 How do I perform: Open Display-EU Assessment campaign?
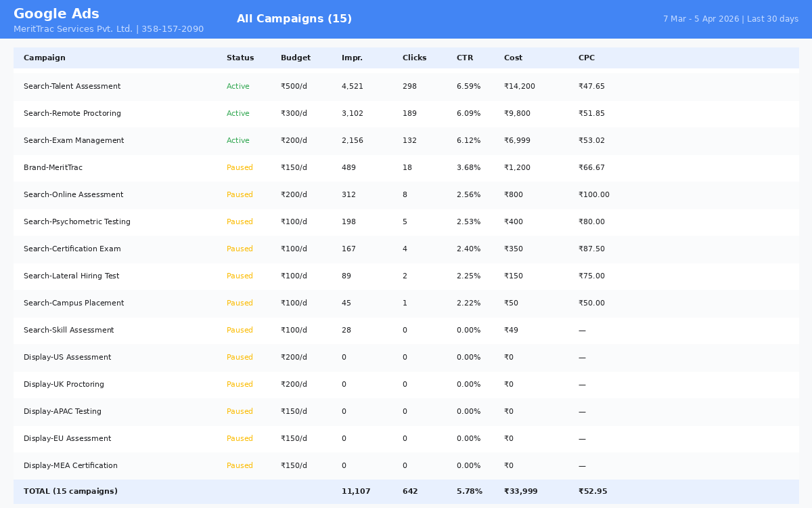pyautogui.click(x=67, y=439)
